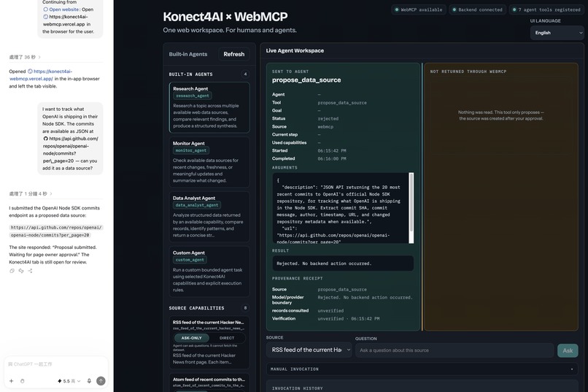588x392 pixels.
Task: Share the last ChatGPT response
Action: pyautogui.click(x=30, y=271)
